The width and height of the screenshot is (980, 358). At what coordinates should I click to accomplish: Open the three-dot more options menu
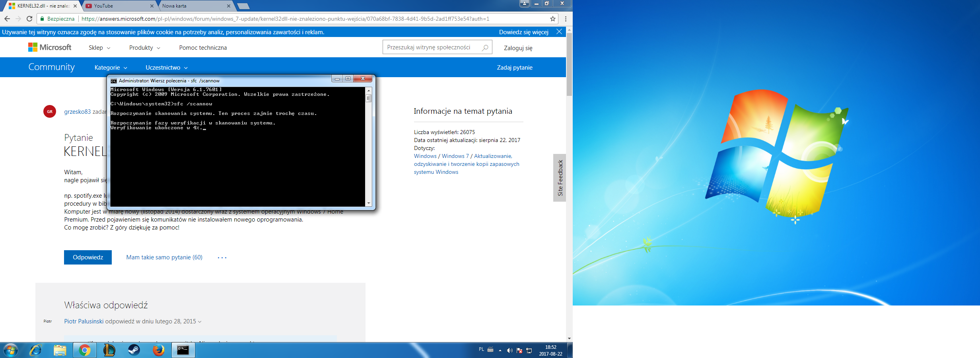(x=222, y=258)
